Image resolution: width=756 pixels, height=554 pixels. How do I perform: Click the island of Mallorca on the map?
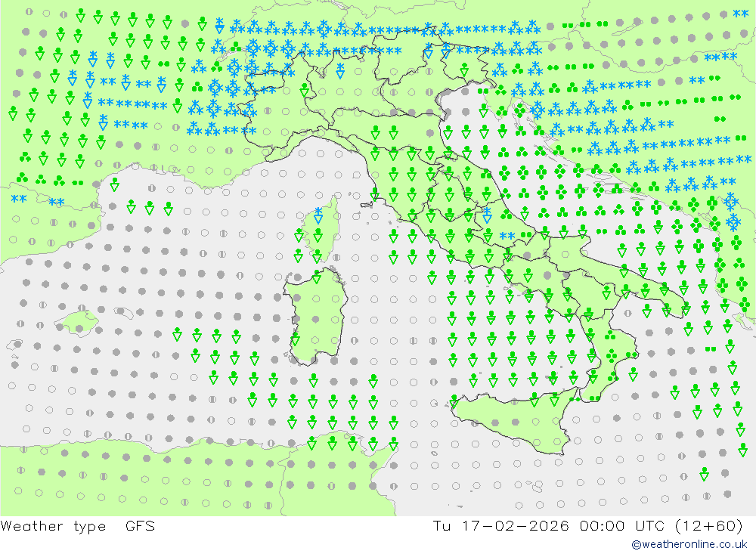[x=77, y=322]
